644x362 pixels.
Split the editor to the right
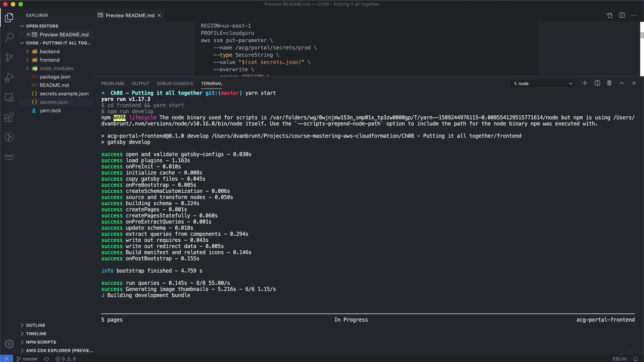622,15
